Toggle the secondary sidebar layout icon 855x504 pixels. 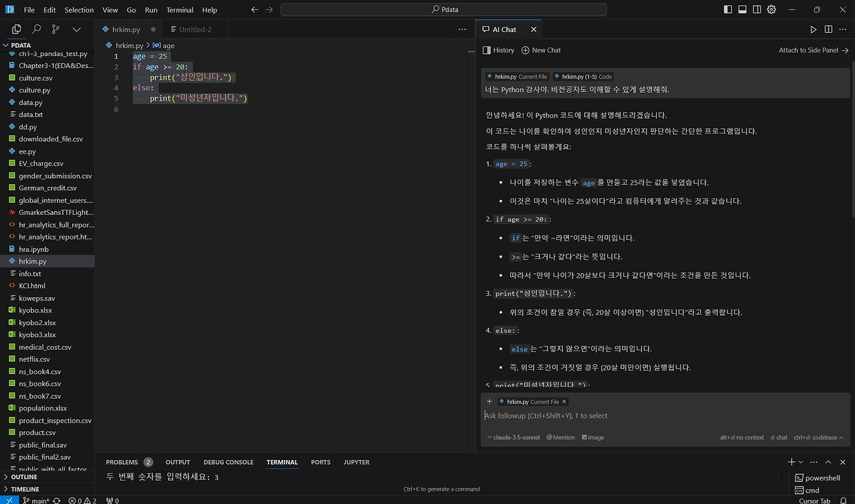(x=757, y=10)
